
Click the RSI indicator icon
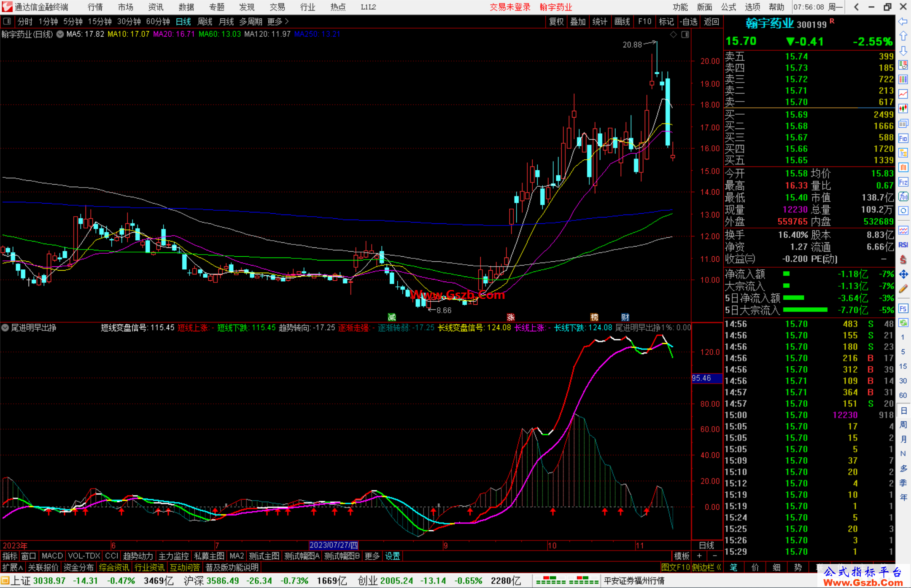903,245
